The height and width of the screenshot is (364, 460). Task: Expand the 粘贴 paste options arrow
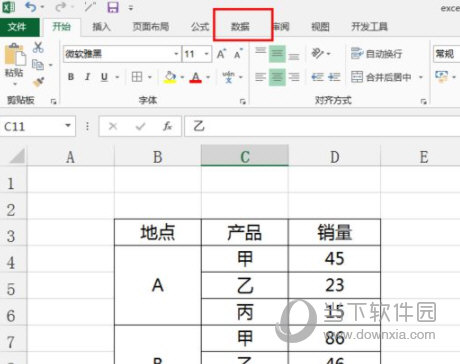click(x=15, y=84)
